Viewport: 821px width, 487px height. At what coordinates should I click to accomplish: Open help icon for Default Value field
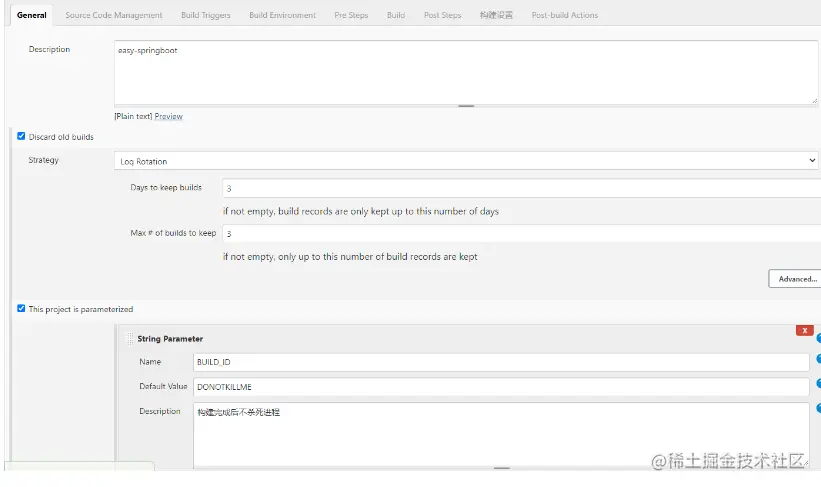[819, 384]
